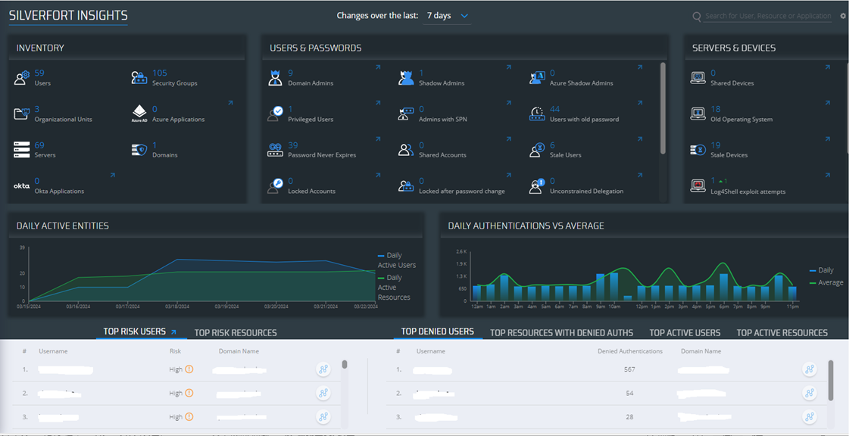This screenshot has height=436, width=868.
Task: Click the 59 Users count link
Action: [x=39, y=73]
